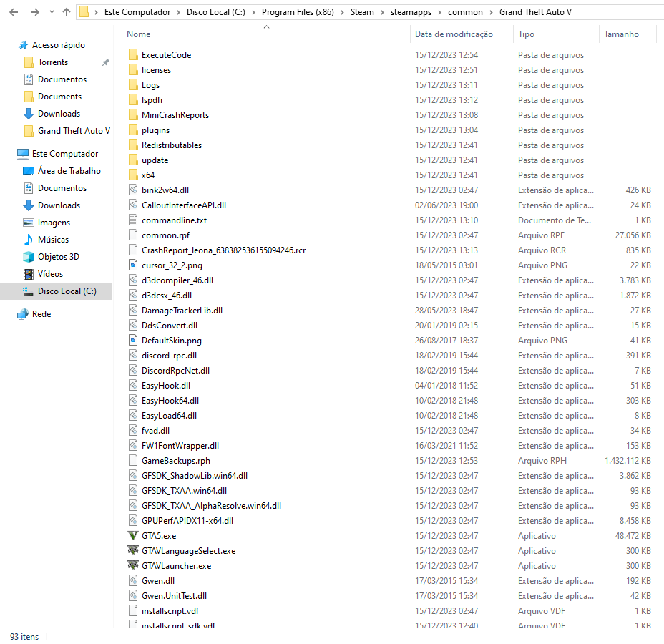The width and height of the screenshot is (664, 644).
Task: Click the pin icon next to Torrents
Action: (105, 62)
